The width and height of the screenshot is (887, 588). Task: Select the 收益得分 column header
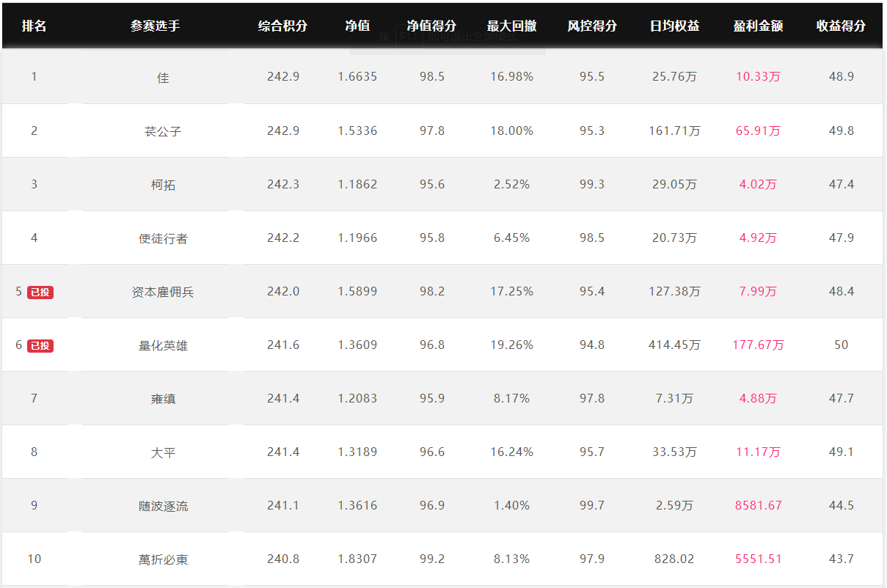(x=841, y=26)
